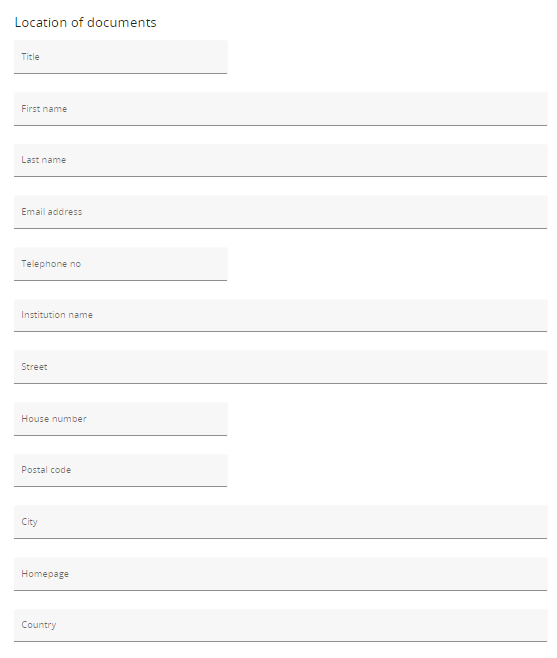Click the Title input field

pos(121,57)
